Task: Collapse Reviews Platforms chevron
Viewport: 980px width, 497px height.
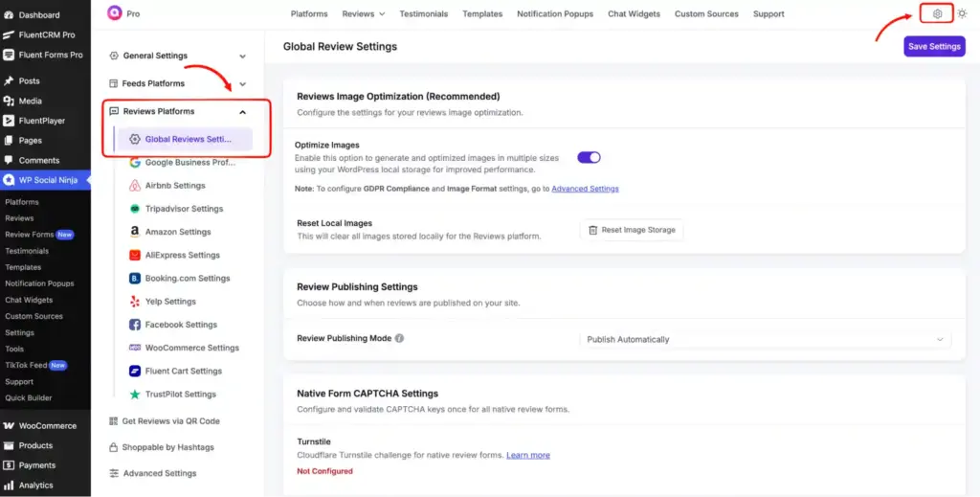Action: pyautogui.click(x=242, y=112)
